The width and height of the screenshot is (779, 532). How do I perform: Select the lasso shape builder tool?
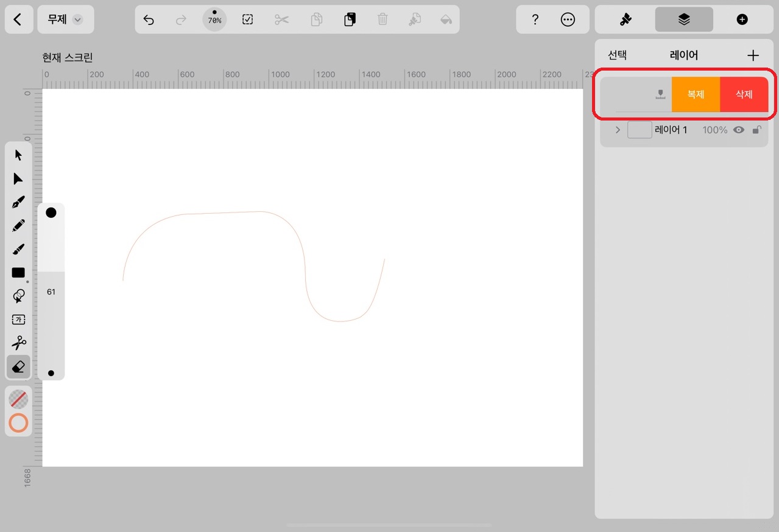(18, 296)
